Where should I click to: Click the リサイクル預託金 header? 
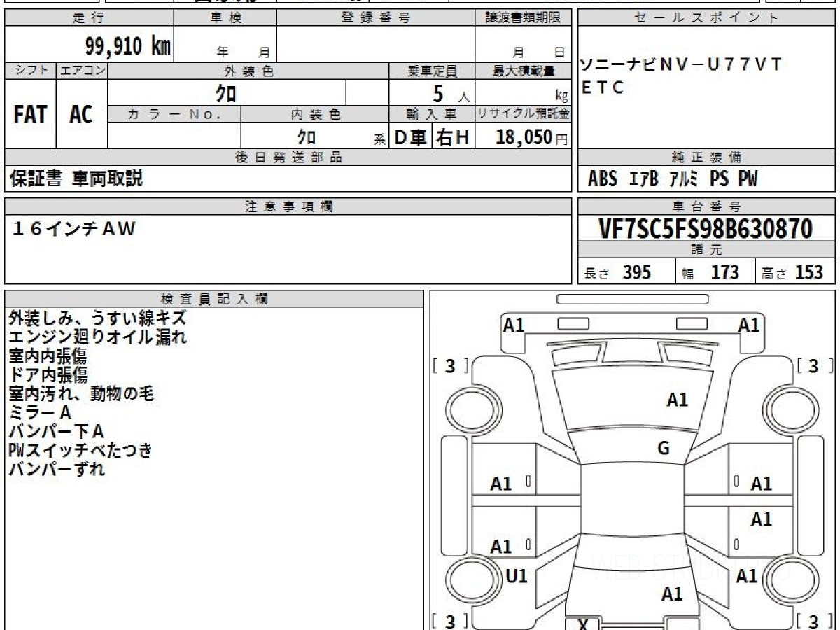click(524, 113)
